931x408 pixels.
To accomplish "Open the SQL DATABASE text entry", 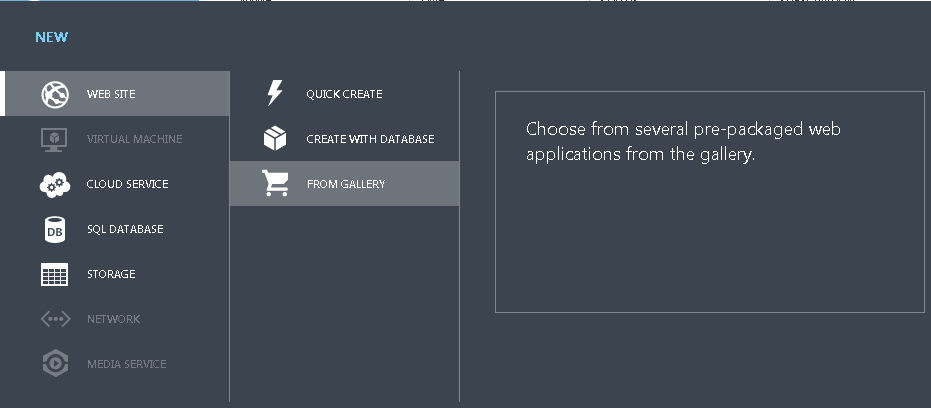I will point(125,229).
